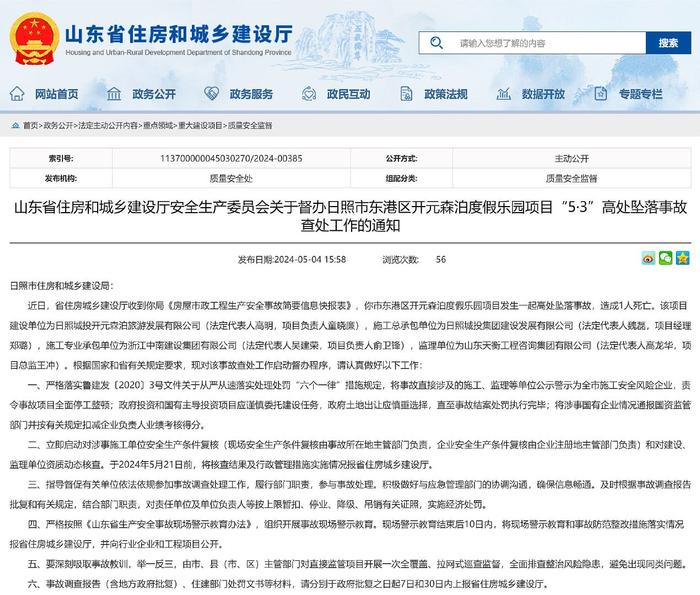Image resolution: width=700 pixels, height=595 pixels.
Task: Click the small home icon in breadcrumb
Action: (16, 125)
